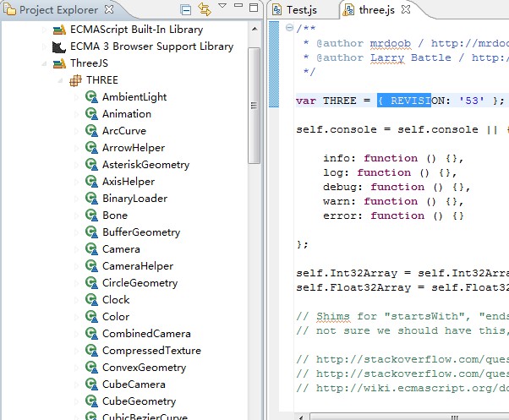The image size is (509, 420).
Task: Click the 'mrdoob' author name in comment
Action: (390, 43)
